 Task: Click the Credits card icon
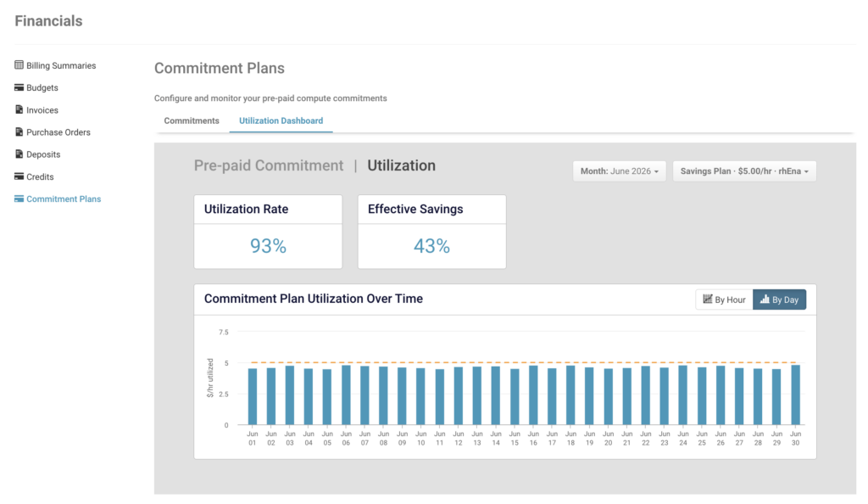coord(19,176)
